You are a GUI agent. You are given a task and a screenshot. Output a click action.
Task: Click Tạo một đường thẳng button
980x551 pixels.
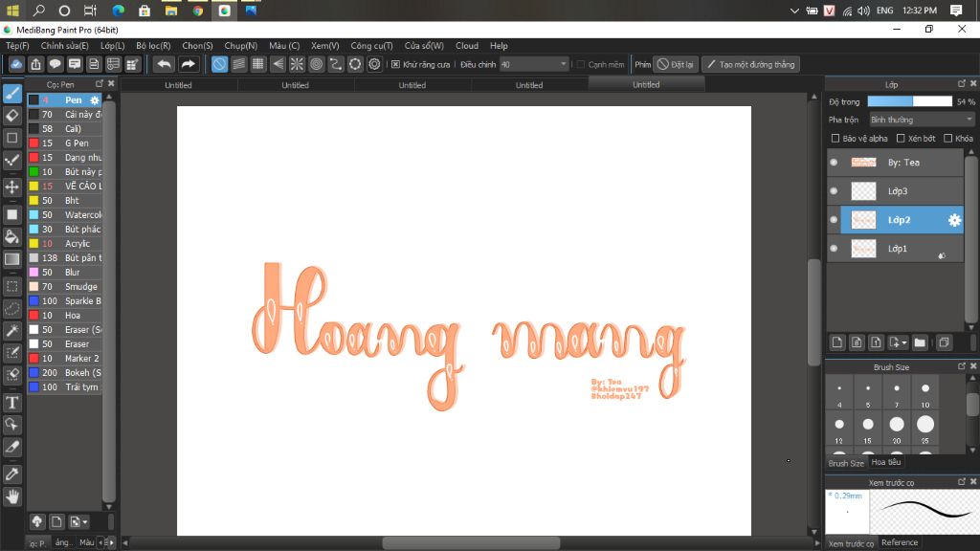[x=750, y=64]
